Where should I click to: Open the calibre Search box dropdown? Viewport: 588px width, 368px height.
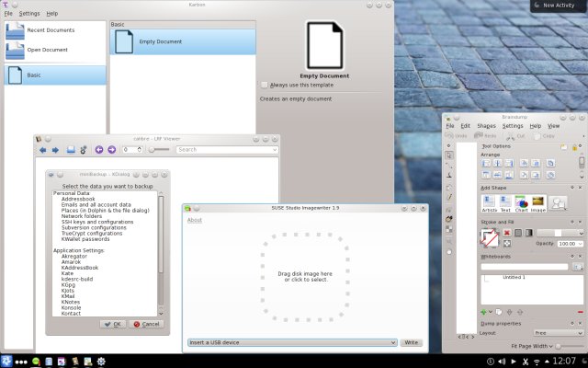pos(276,149)
